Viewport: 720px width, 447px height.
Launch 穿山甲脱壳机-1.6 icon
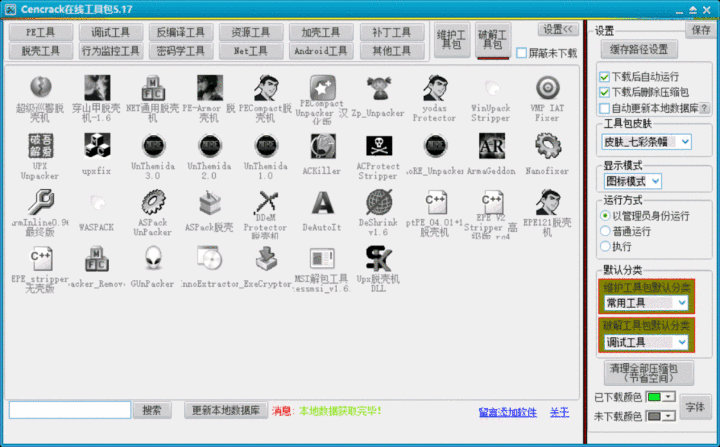[97, 87]
